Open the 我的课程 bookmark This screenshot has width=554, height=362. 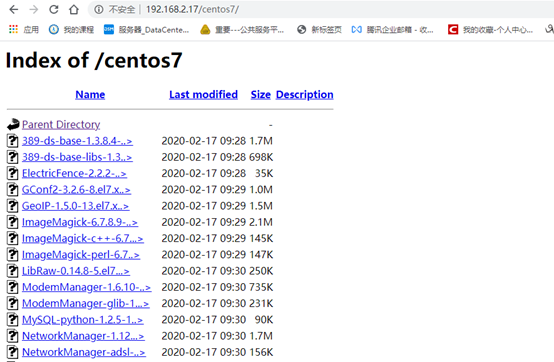[71, 30]
